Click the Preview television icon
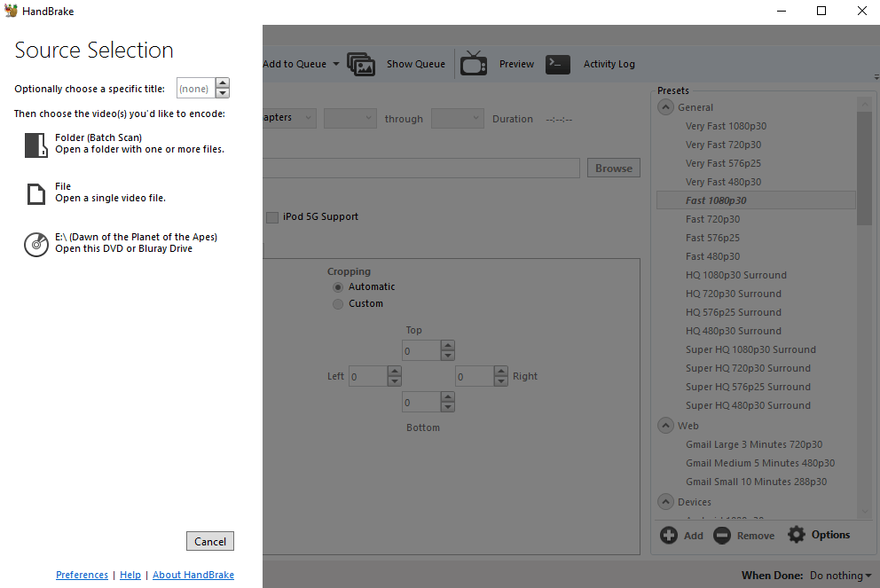 pyautogui.click(x=474, y=63)
